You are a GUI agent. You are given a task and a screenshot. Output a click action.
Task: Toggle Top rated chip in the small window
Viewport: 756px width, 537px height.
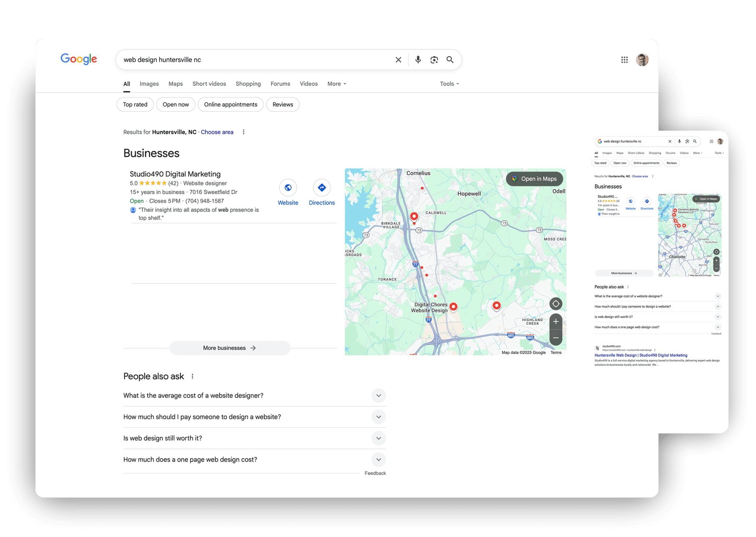pos(600,163)
